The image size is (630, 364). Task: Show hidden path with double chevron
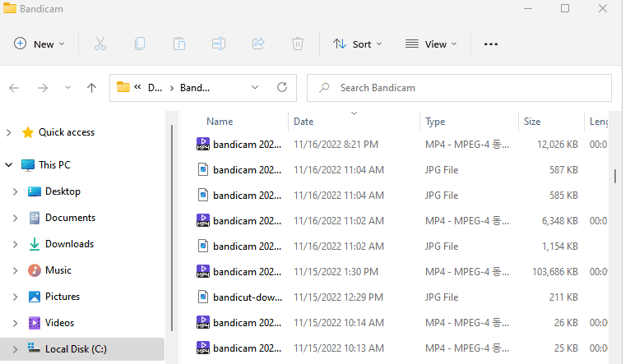point(137,86)
